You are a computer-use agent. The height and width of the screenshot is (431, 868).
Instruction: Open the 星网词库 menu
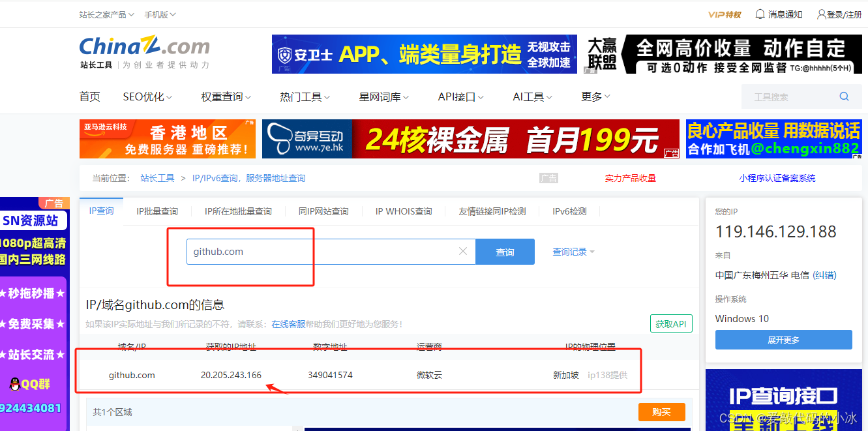point(383,97)
